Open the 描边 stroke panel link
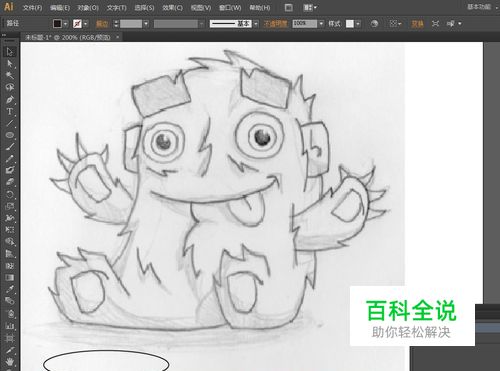The width and height of the screenshot is (500, 371). point(102,24)
